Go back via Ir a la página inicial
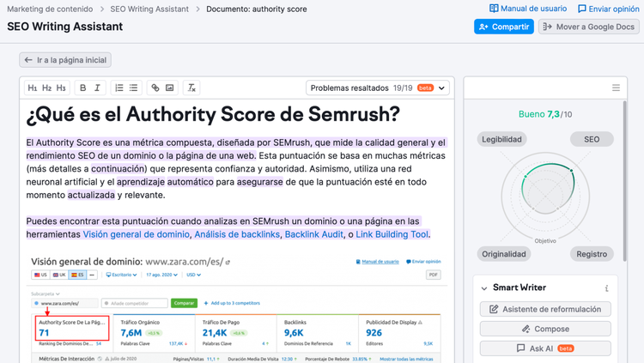Viewport: 644px width, 363px height. 65,60
